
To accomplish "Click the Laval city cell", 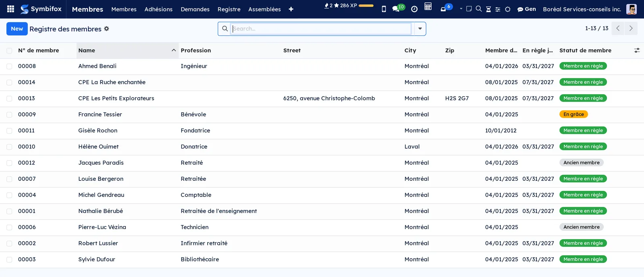I will (412, 147).
